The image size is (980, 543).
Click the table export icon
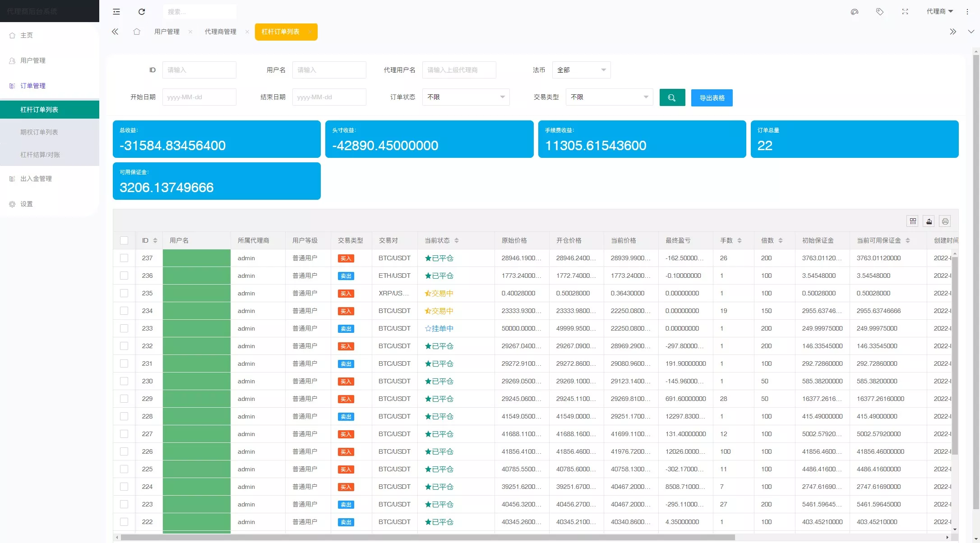point(929,221)
